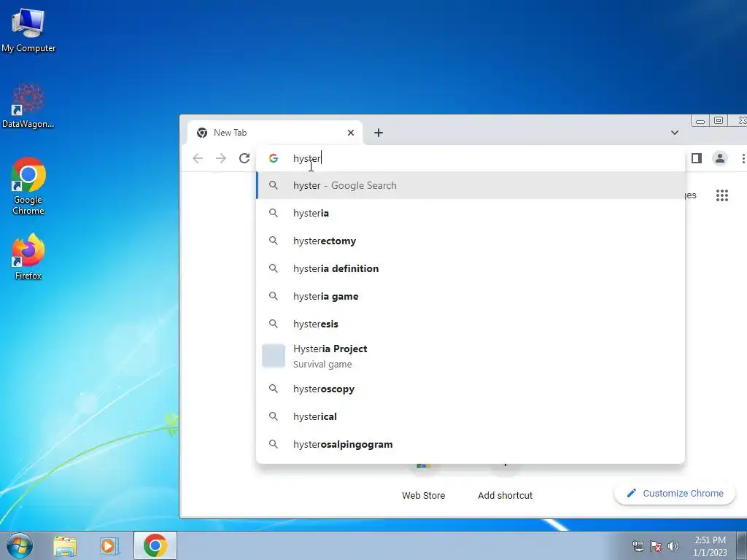
Task: Expand the tab search chevron
Action: pos(675,133)
